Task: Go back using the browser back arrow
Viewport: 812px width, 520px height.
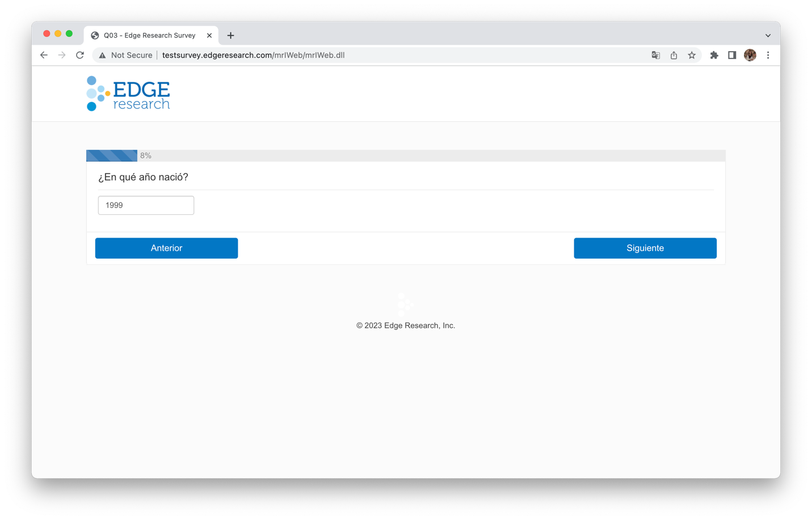Action: [44, 55]
